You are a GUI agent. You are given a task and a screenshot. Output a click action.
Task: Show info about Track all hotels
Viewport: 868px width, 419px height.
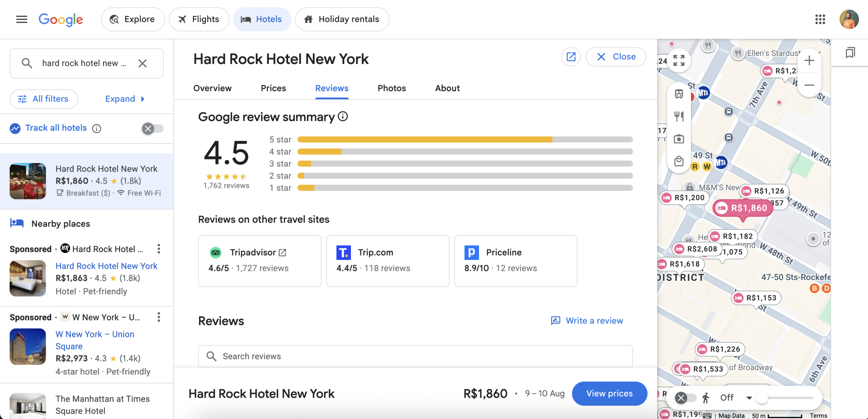[x=97, y=128]
